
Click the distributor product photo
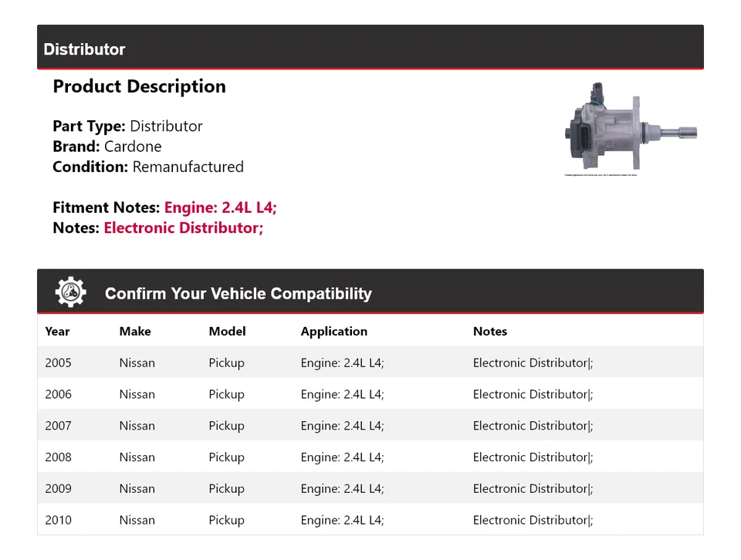(629, 127)
